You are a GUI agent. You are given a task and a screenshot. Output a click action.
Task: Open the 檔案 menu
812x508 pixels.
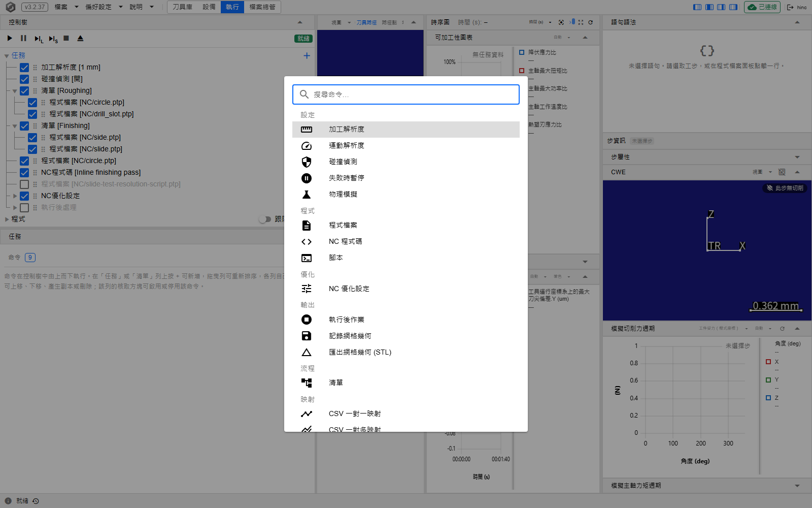click(x=66, y=7)
